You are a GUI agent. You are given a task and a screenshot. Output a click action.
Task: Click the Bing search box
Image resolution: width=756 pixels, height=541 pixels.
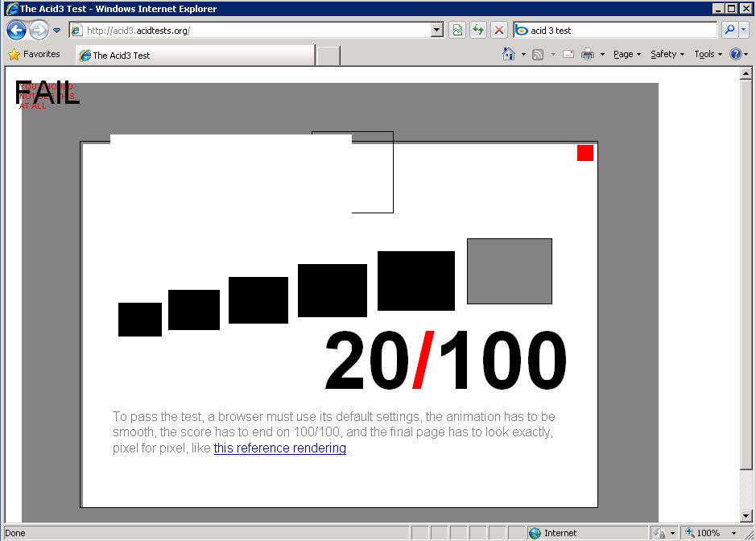(x=616, y=31)
